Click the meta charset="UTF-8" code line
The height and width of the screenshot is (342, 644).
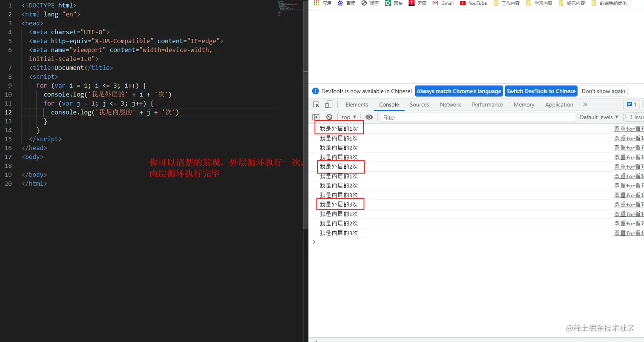(69, 32)
